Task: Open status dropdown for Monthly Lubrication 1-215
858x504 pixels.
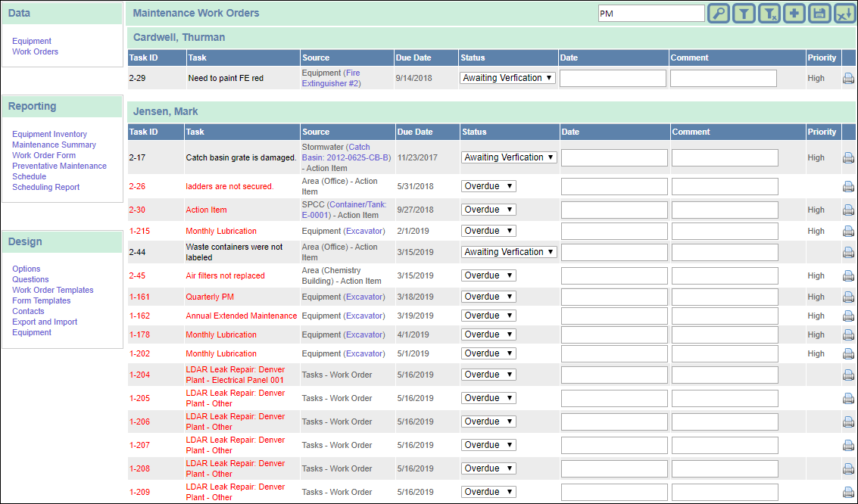Action: click(x=488, y=230)
